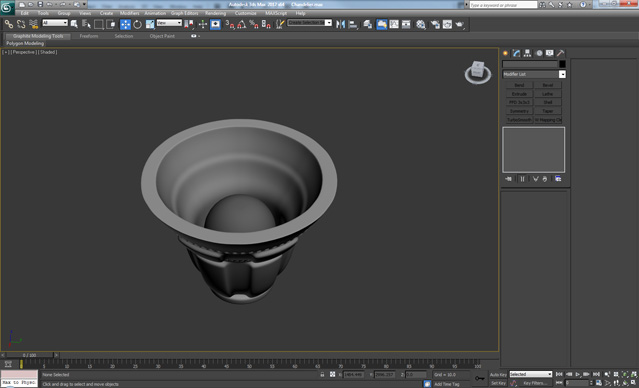Click the Unlink Selection icon
This screenshot has height=388, width=639.
(21, 24)
